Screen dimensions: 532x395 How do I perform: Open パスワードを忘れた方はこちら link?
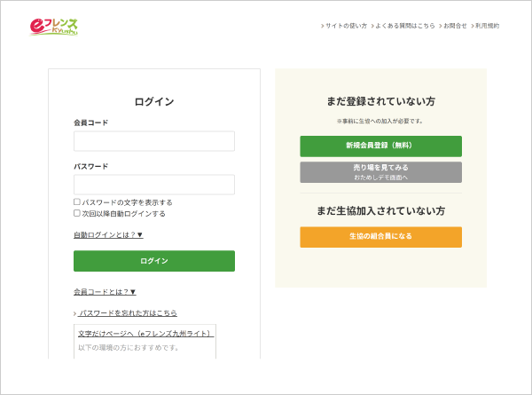[x=128, y=313]
